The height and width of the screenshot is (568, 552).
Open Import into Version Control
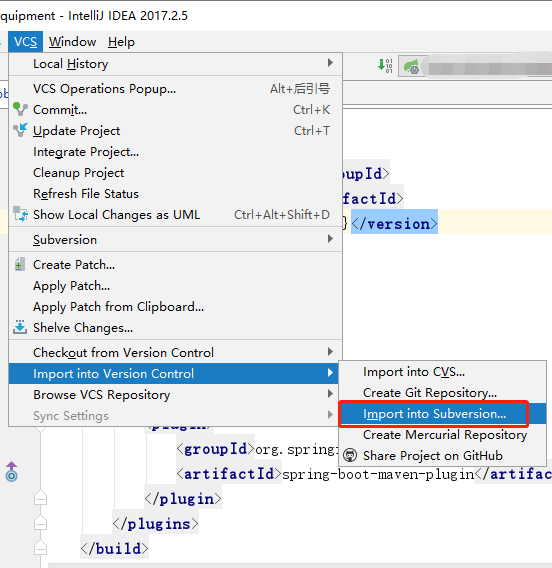(x=173, y=374)
